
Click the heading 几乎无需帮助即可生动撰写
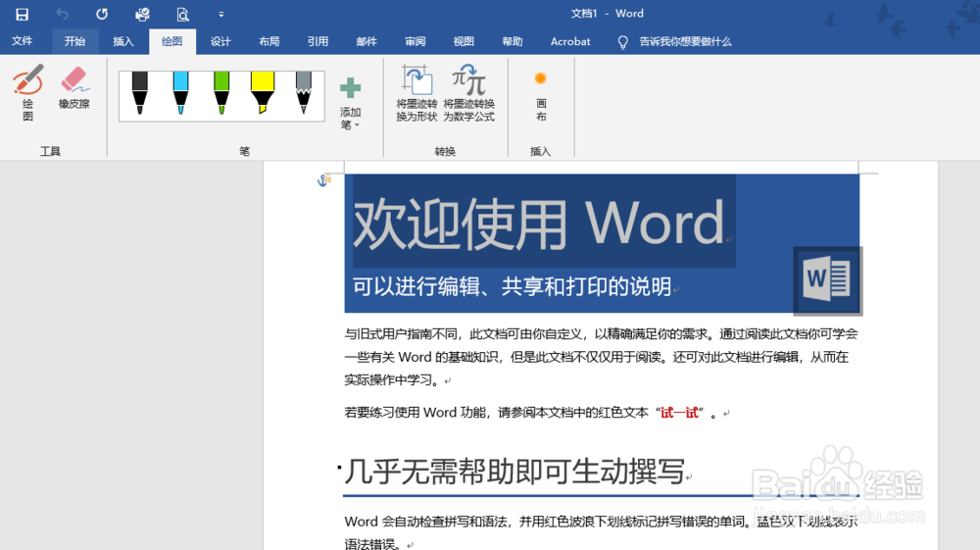pos(514,472)
